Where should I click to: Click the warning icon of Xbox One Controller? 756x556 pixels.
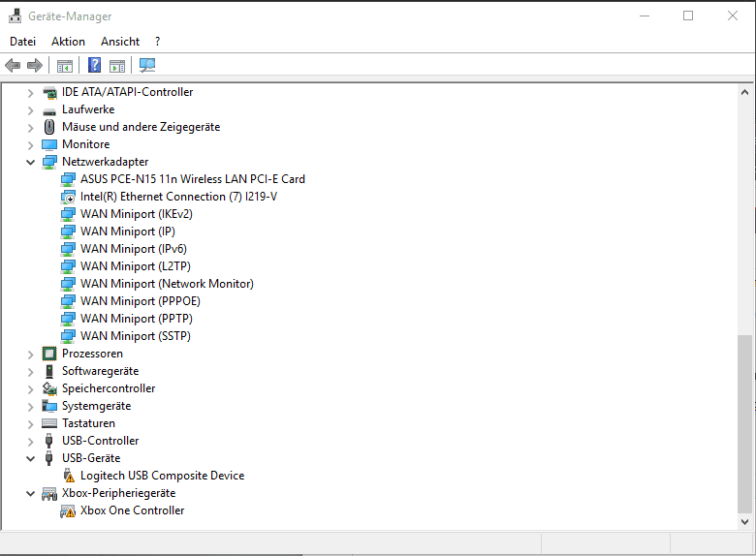68,510
